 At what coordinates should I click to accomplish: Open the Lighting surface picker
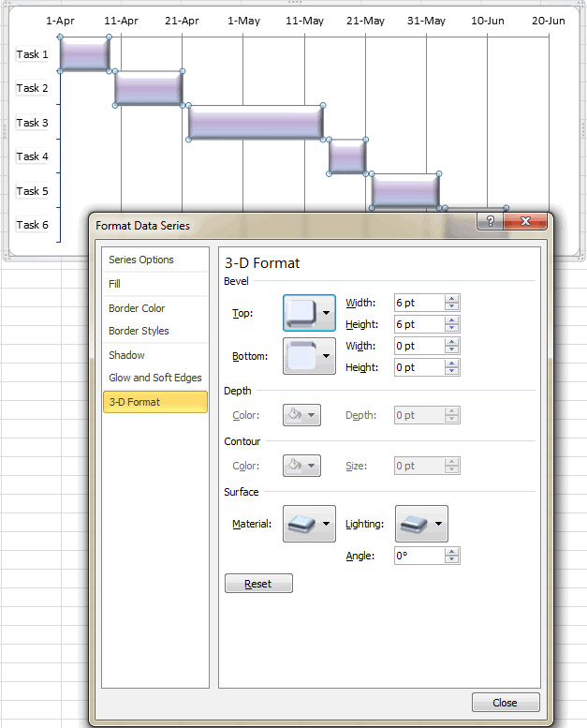(414, 525)
